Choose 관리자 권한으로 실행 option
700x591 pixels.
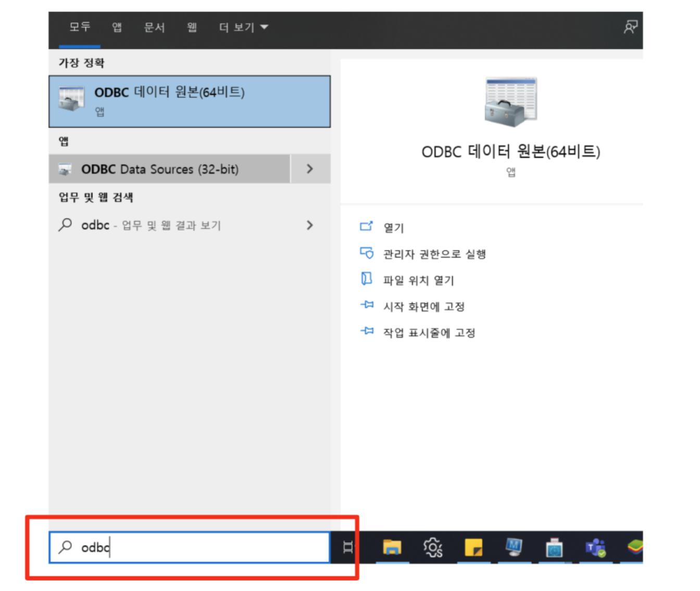[434, 254]
